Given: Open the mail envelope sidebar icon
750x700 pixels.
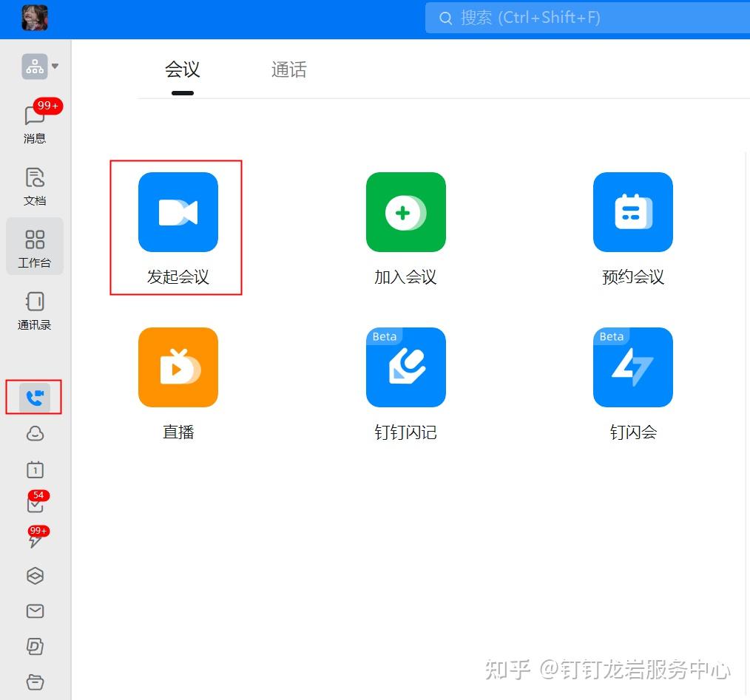Looking at the screenshot, I should click(x=35, y=611).
